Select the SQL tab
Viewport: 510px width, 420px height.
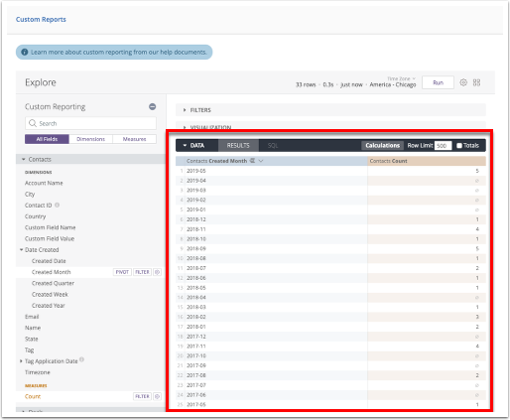pyautogui.click(x=273, y=146)
